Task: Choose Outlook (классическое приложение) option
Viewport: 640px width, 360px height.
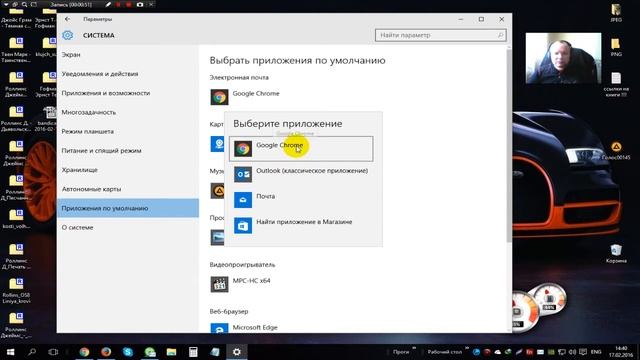Action: click(x=301, y=174)
